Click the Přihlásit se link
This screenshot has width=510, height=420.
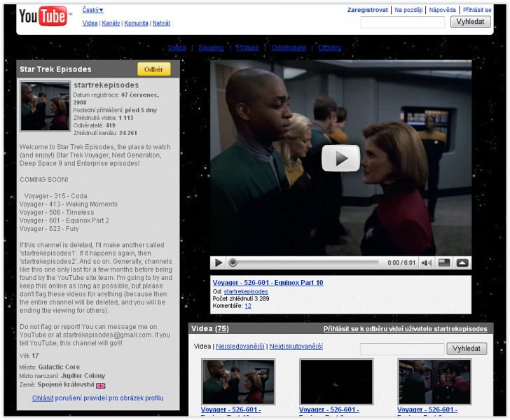(477, 10)
